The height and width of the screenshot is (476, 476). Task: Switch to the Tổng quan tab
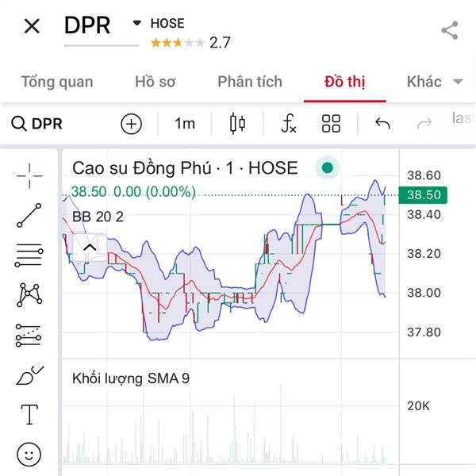click(57, 82)
